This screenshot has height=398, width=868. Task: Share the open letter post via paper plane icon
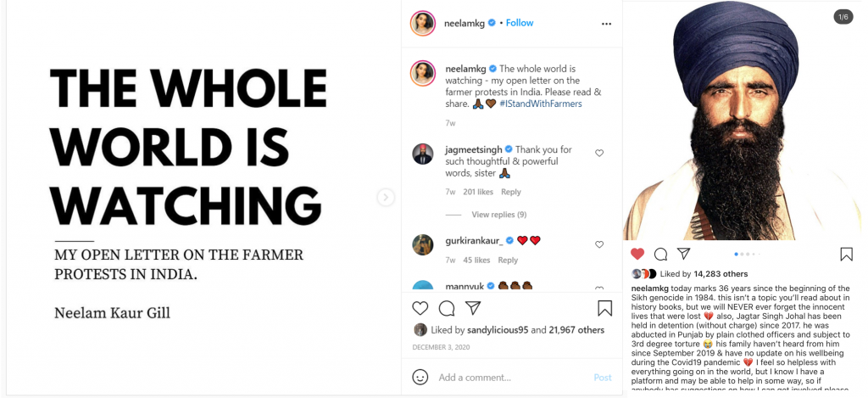(474, 308)
